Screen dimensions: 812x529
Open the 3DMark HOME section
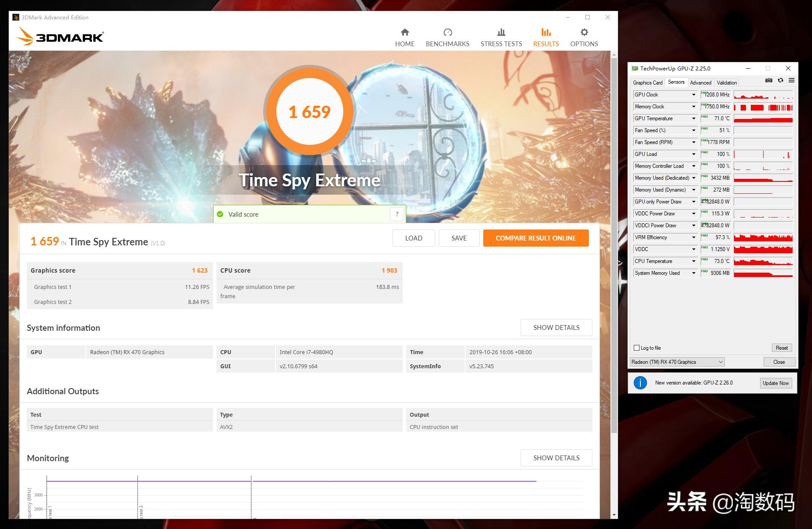point(404,37)
